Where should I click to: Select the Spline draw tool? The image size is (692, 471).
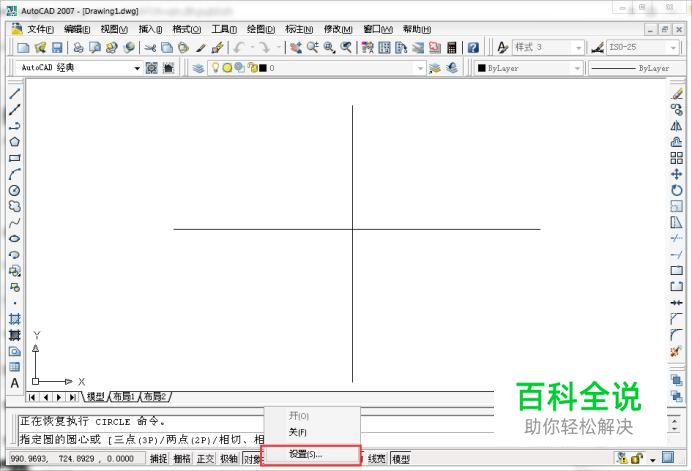click(15, 223)
